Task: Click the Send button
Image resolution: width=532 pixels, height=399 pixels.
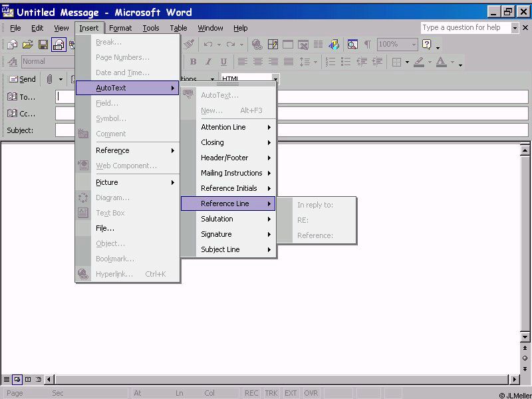Action: 21,79
